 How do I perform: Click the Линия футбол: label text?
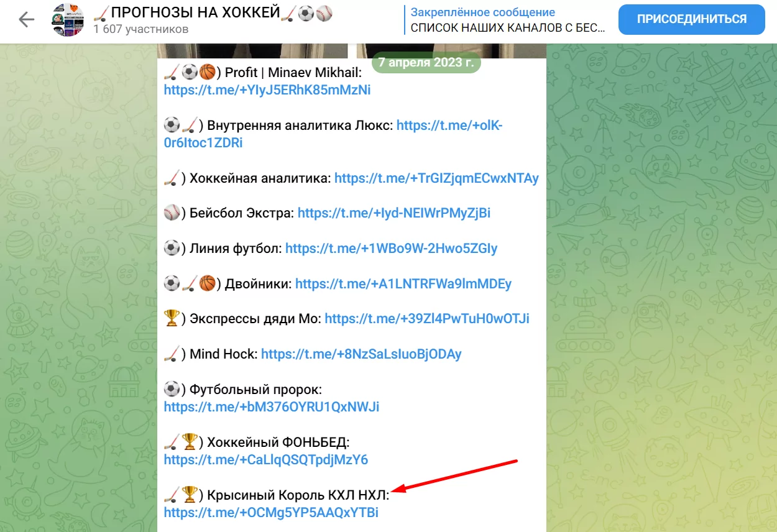click(236, 249)
